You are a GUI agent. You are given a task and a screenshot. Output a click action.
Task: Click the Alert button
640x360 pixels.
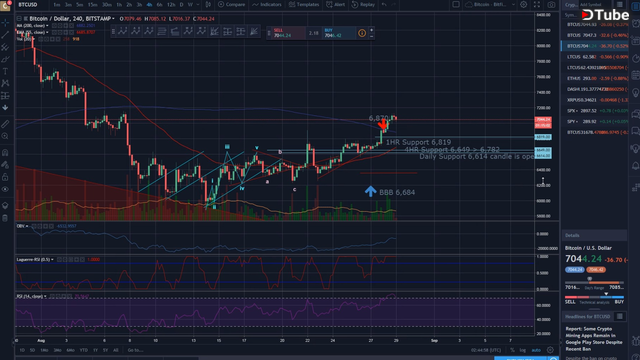click(336, 4)
